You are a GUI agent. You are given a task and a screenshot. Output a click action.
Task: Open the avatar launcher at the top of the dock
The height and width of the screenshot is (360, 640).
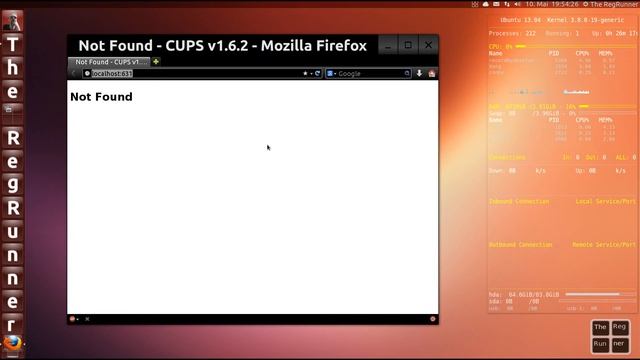[x=12, y=21]
